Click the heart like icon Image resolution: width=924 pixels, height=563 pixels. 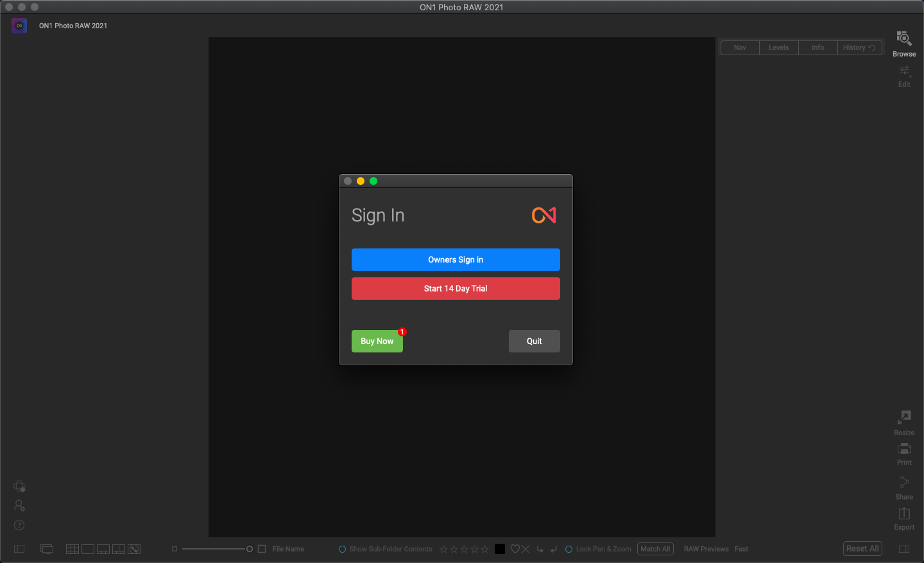point(515,549)
